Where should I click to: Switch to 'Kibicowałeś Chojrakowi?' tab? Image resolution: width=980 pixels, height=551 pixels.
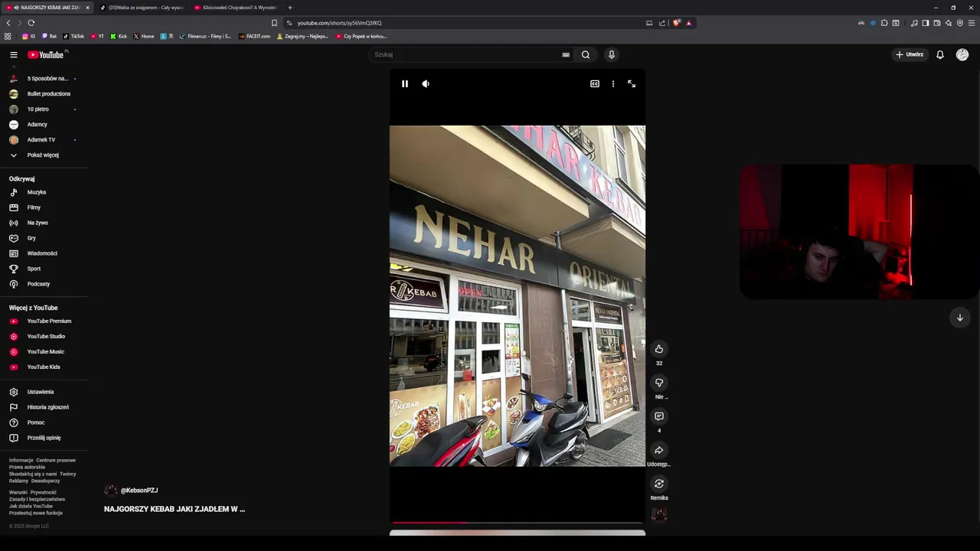[236, 8]
